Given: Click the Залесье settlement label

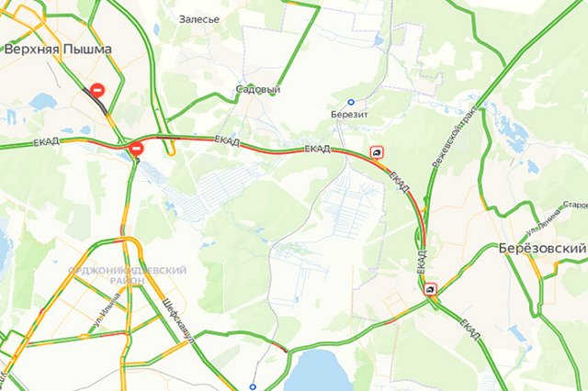Looking at the screenshot, I should [x=199, y=19].
